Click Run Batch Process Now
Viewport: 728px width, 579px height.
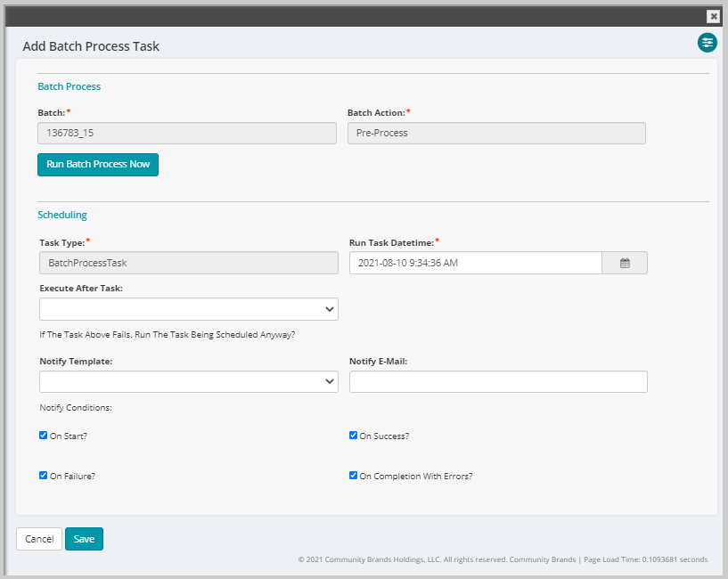(x=98, y=165)
